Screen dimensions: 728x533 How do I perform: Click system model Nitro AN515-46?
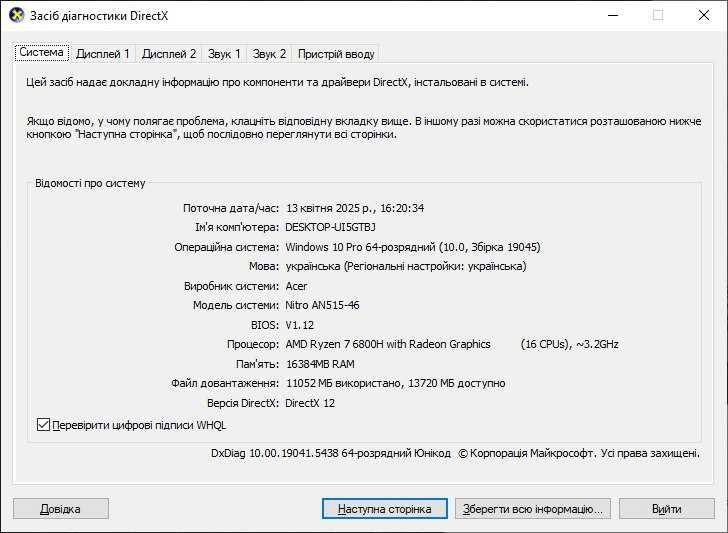point(322,306)
